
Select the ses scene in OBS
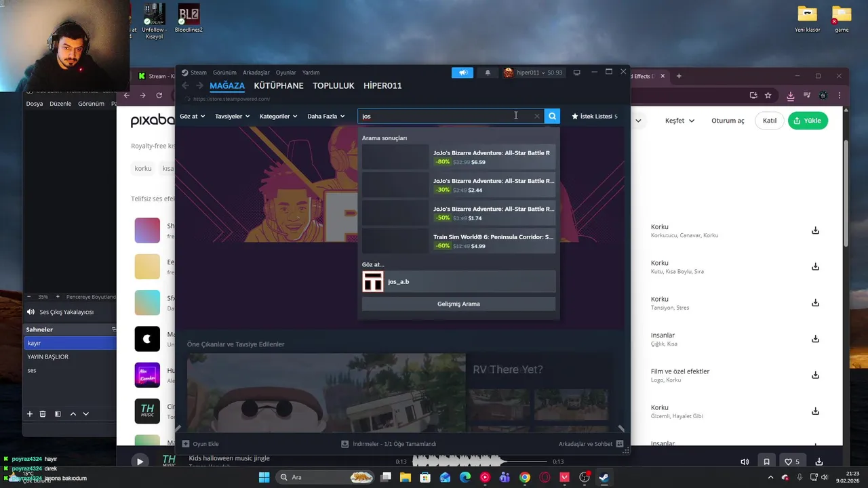tap(71, 370)
